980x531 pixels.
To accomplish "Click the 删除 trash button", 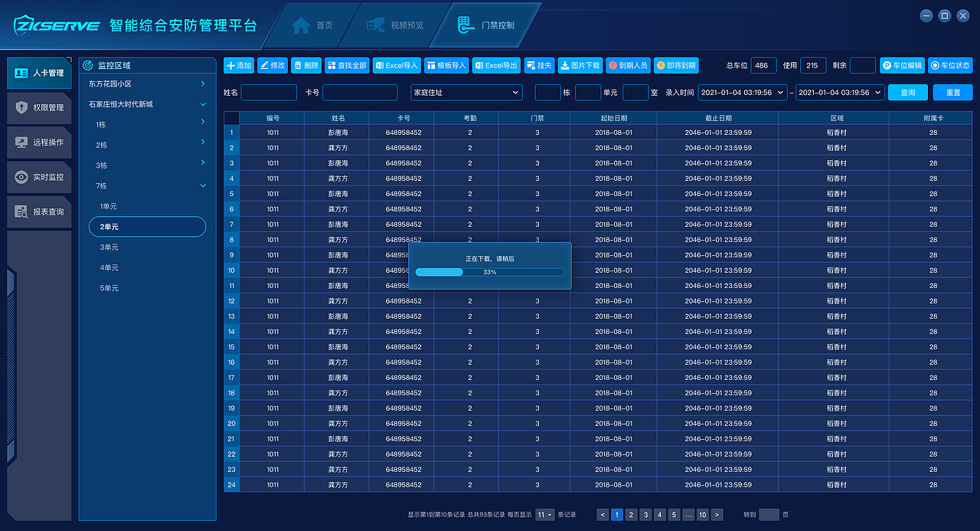I will [x=306, y=66].
